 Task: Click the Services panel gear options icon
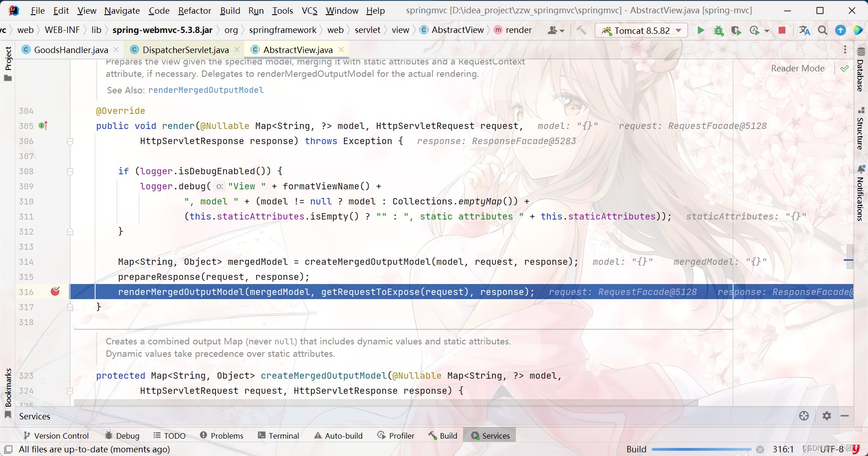point(827,416)
